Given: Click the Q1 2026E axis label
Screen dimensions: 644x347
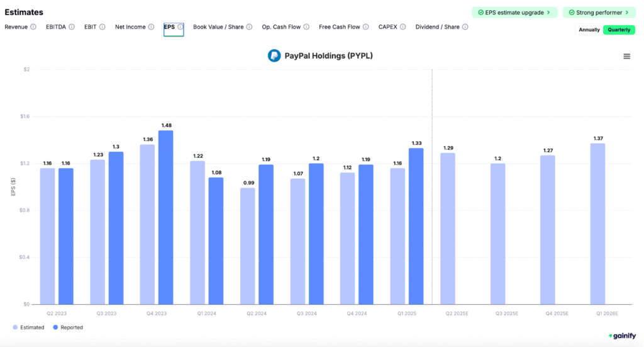Looking at the screenshot, I should click(x=607, y=314).
